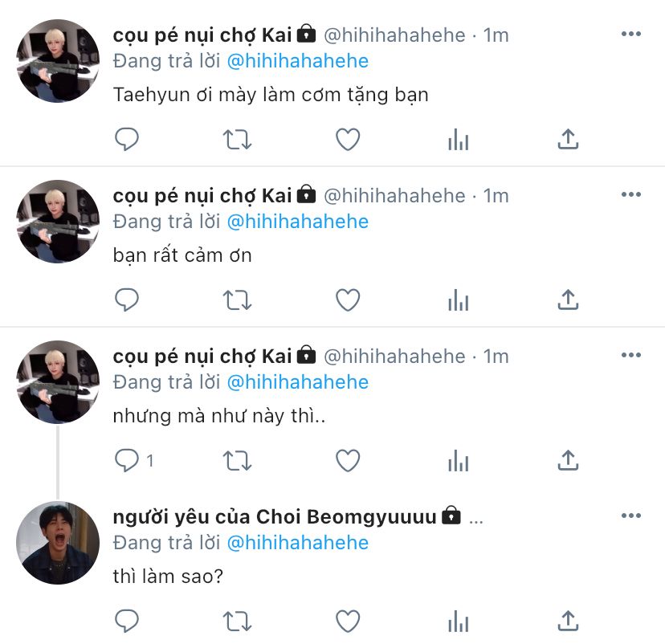Open more options on the first tweet
Viewport: 665px width, 644px height.
tap(630, 34)
